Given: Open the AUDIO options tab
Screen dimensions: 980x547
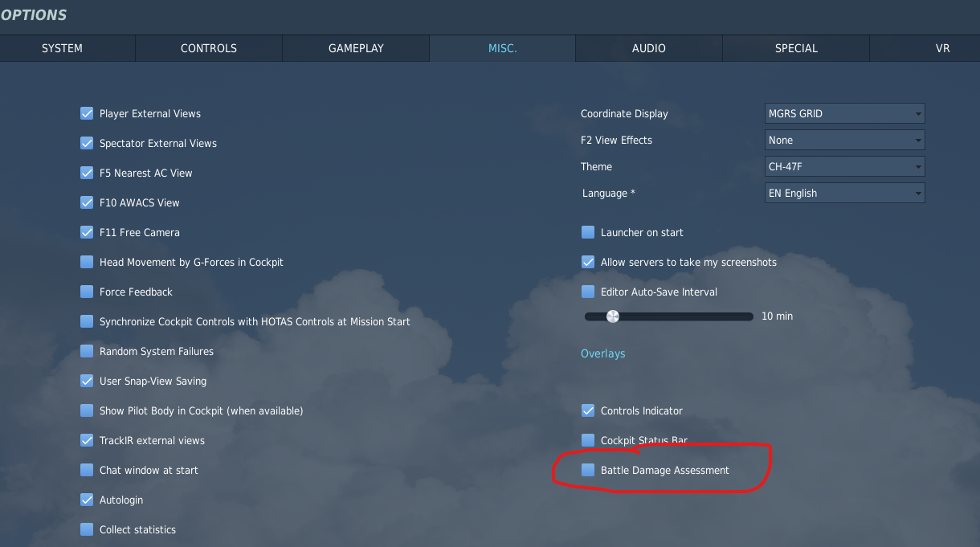Looking at the screenshot, I should click(648, 48).
